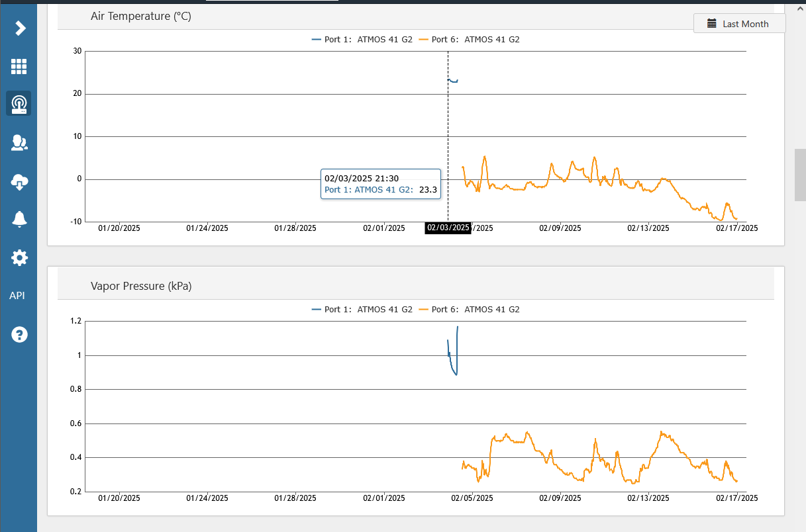
Task: Open the alerts bell icon
Action: tap(19, 219)
